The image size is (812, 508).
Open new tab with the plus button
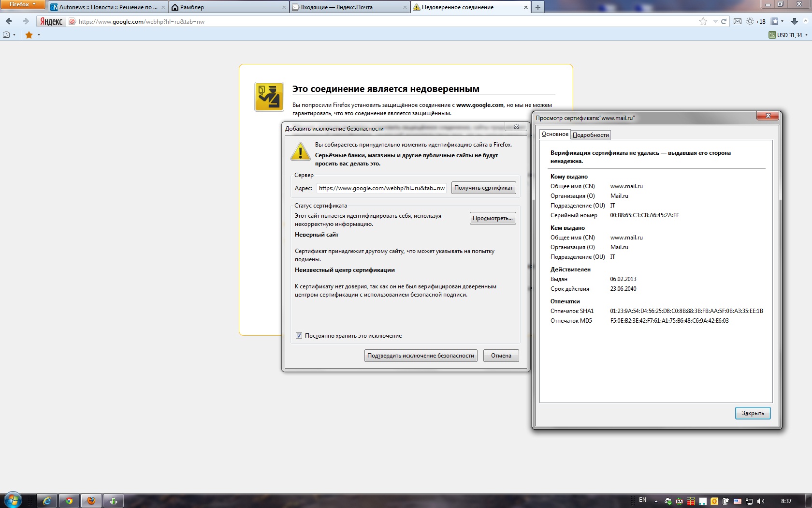pos(537,7)
